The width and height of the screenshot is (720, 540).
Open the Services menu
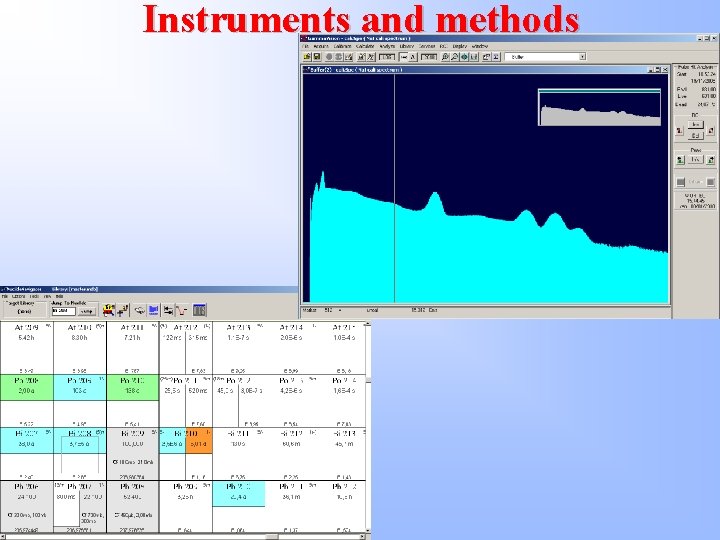coord(427,46)
